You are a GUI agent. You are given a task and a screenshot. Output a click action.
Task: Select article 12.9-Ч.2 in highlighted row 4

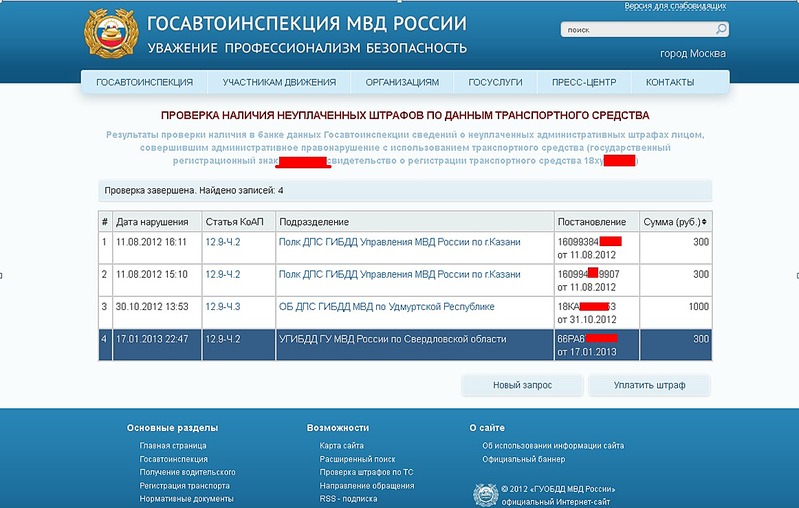pos(223,339)
